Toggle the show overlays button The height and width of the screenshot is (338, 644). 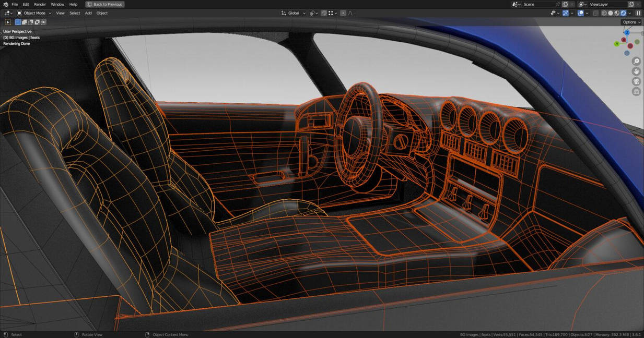tap(581, 13)
